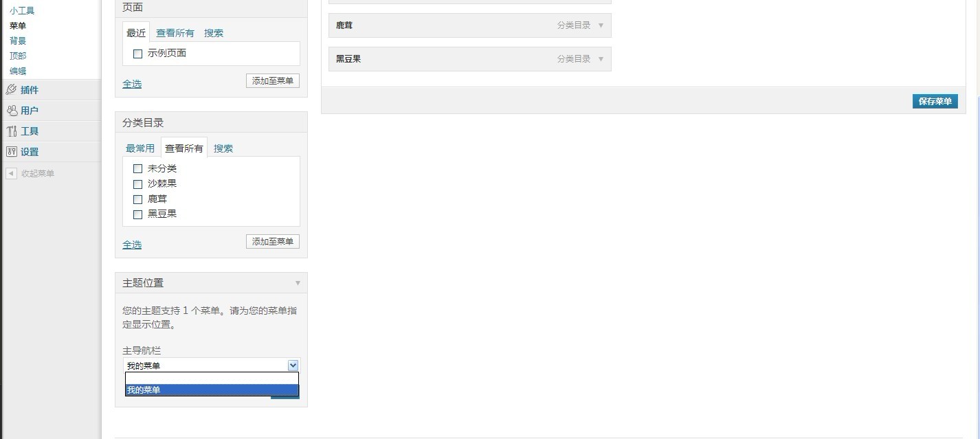Open the 主导航栏 dropdown arrow
Image resolution: width=980 pixels, height=439 pixels.
point(293,365)
